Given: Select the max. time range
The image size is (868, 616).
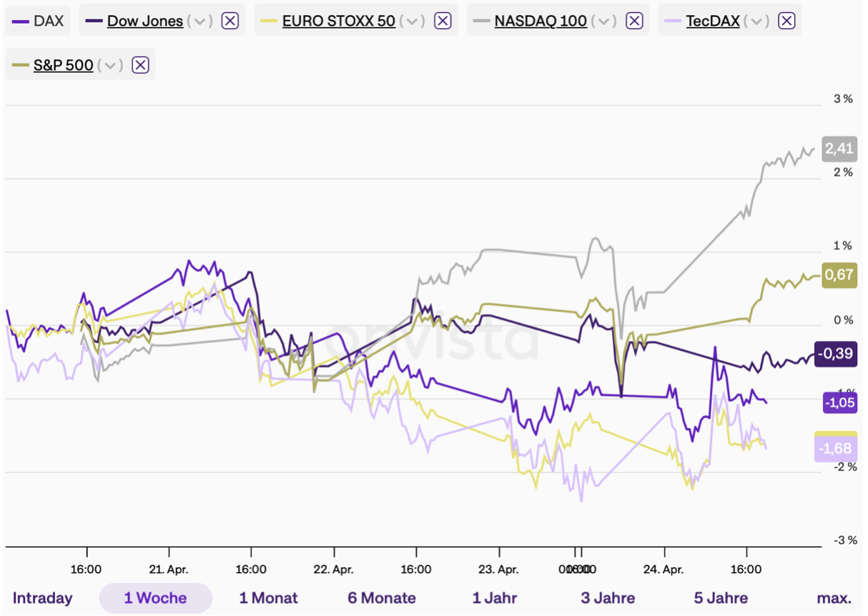Looking at the screenshot, I should click(x=834, y=598).
